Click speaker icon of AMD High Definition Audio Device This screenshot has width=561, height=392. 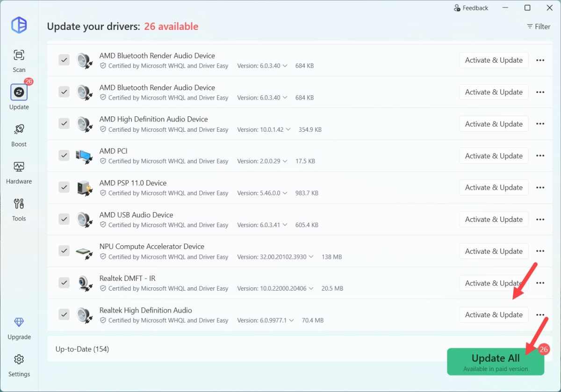click(85, 124)
